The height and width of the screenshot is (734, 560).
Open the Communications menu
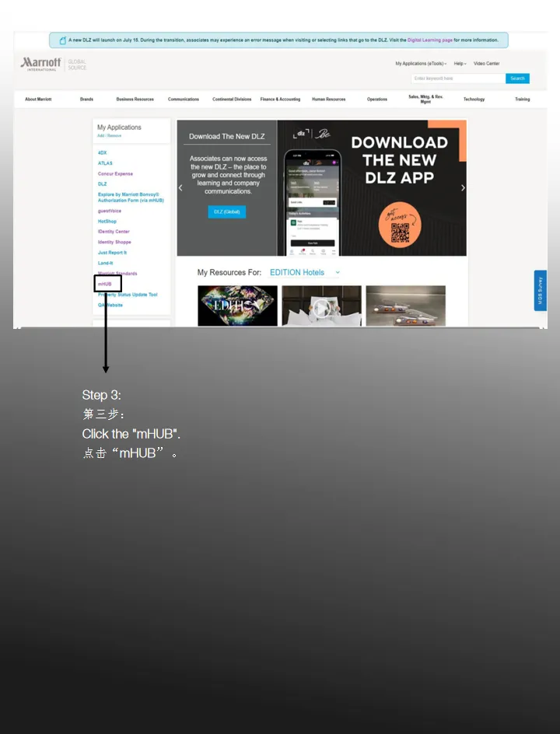184,100
